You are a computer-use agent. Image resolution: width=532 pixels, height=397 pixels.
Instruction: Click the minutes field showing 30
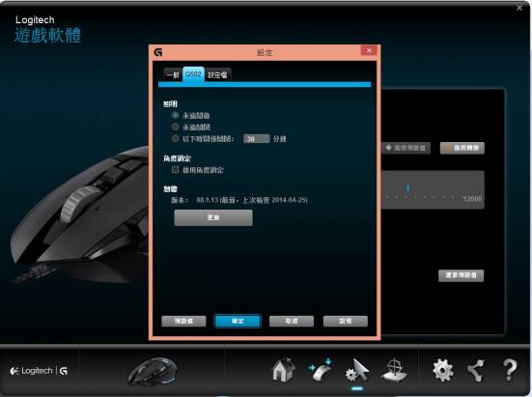point(257,139)
